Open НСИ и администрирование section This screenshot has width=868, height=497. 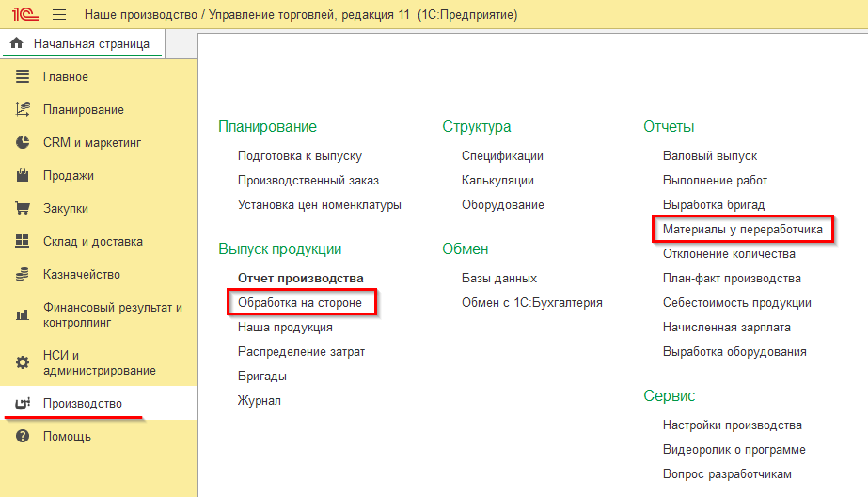coord(99,363)
